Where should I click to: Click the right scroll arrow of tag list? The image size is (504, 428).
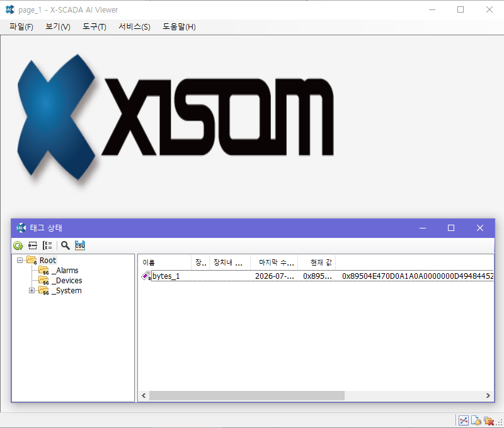click(488, 395)
